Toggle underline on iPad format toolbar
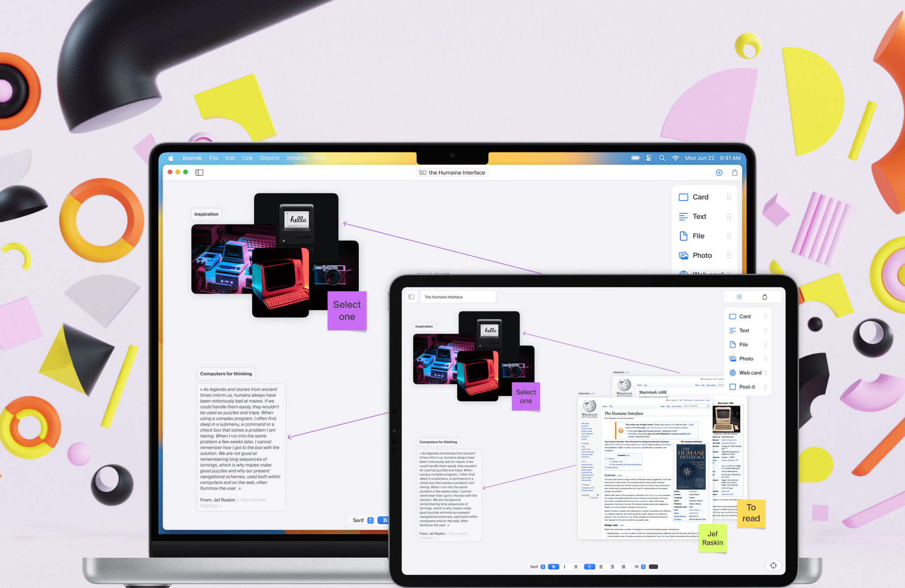The image size is (905, 588). 576,567
